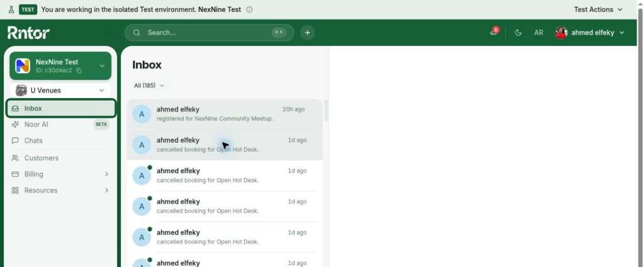
Task: Click the 20h ago timestamp
Action: [x=294, y=110]
